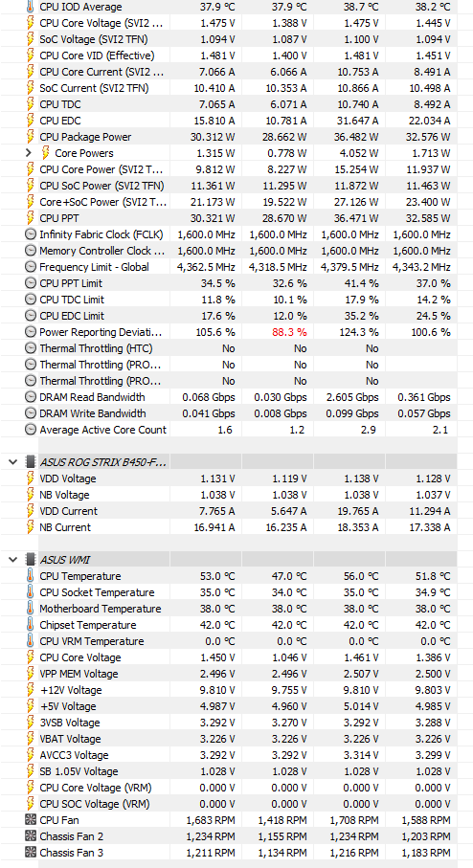Click the fan icon beside Chassis Fan 3

point(31,853)
